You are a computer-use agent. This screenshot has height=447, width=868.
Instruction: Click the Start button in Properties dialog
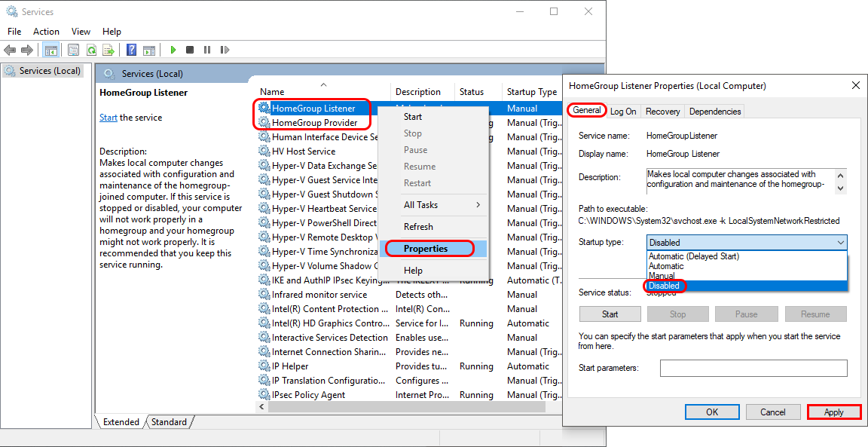pyautogui.click(x=610, y=314)
